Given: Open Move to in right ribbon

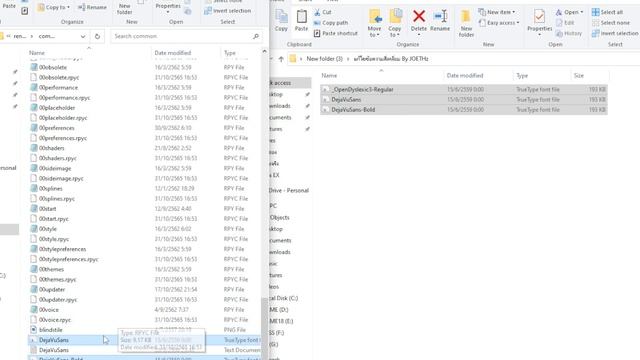Looking at the screenshot, I should (374, 24).
